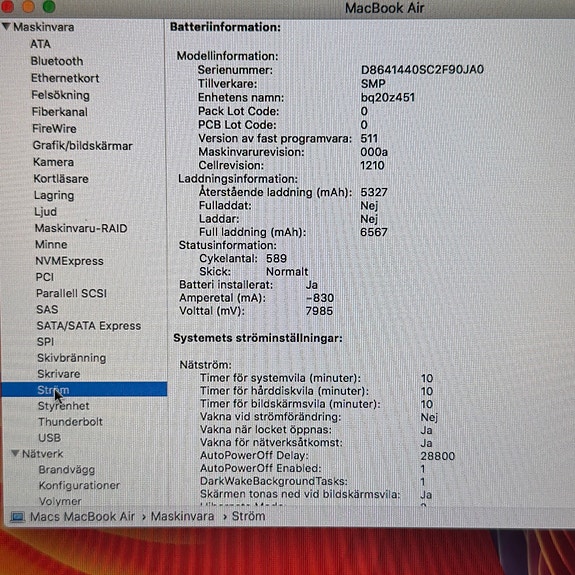The image size is (575, 575).
Task: Click Maskinvara in the bottom path bar
Action: 182,516
